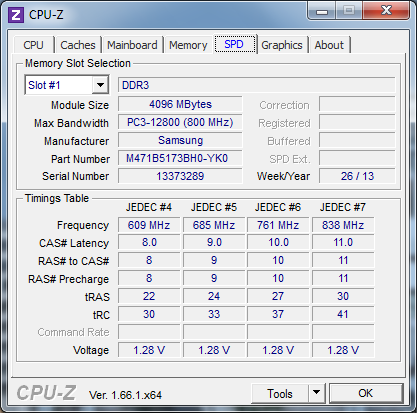Select the SPD tab

pos(234,44)
